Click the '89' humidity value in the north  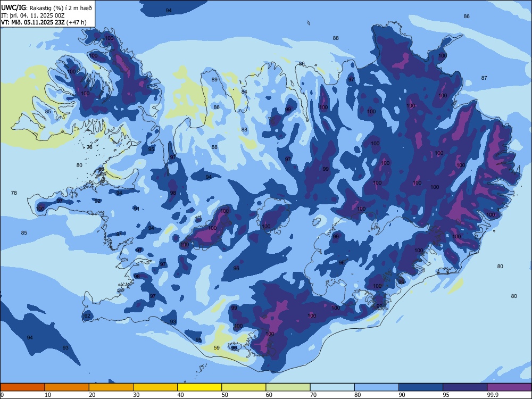pos(214,79)
